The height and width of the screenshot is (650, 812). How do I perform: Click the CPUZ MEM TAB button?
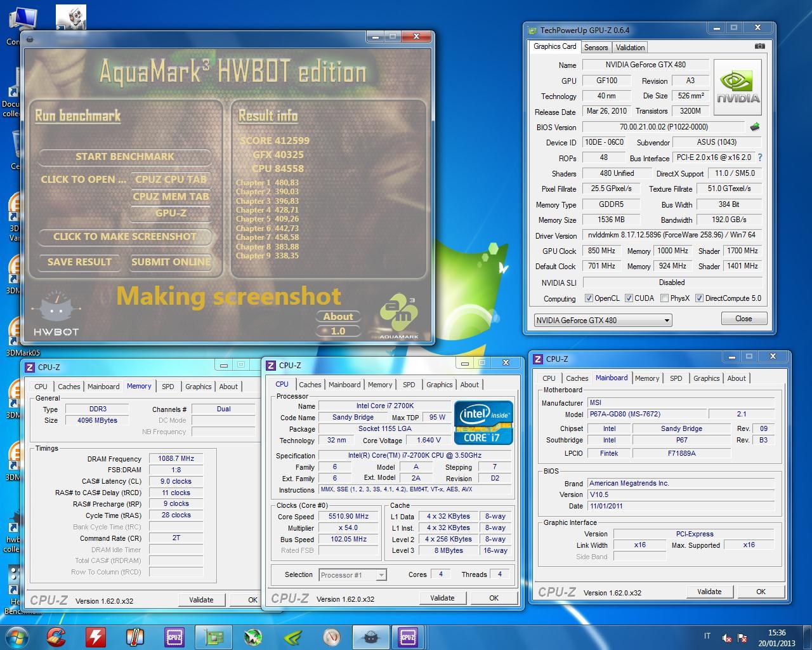tap(171, 196)
